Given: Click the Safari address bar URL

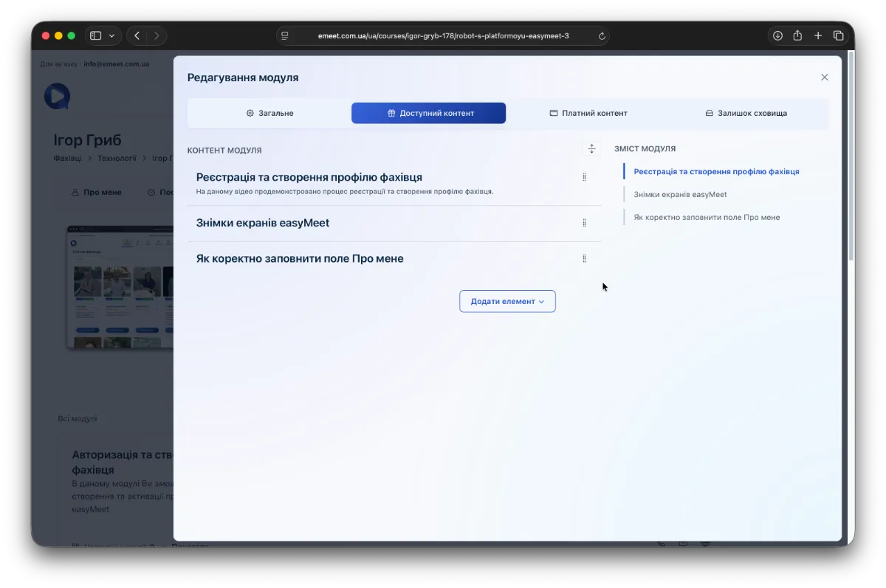Looking at the screenshot, I should point(443,35).
